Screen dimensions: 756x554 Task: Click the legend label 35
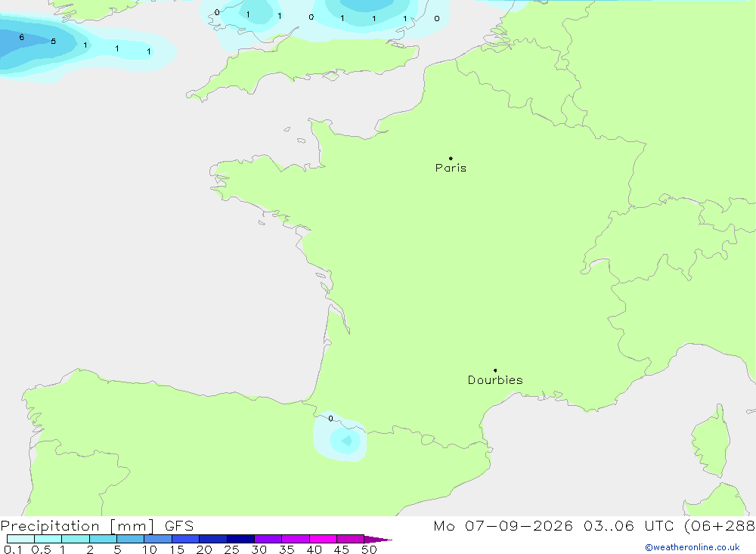pos(287,549)
